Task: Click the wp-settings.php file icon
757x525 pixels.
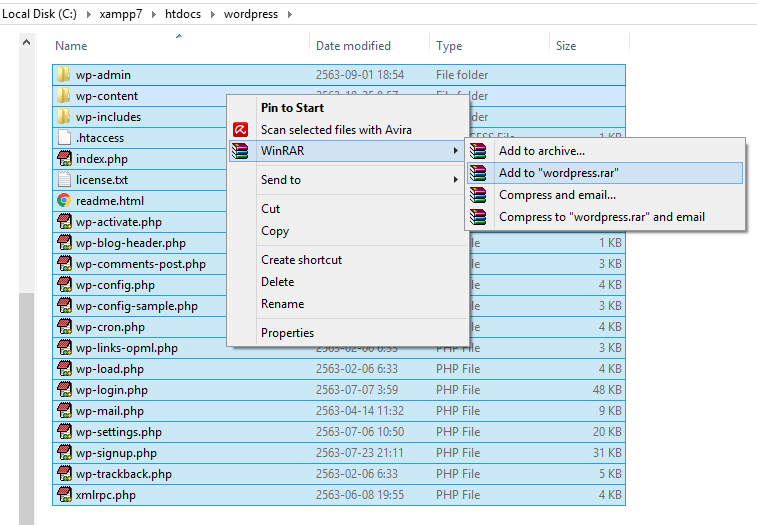Action: 64,432
